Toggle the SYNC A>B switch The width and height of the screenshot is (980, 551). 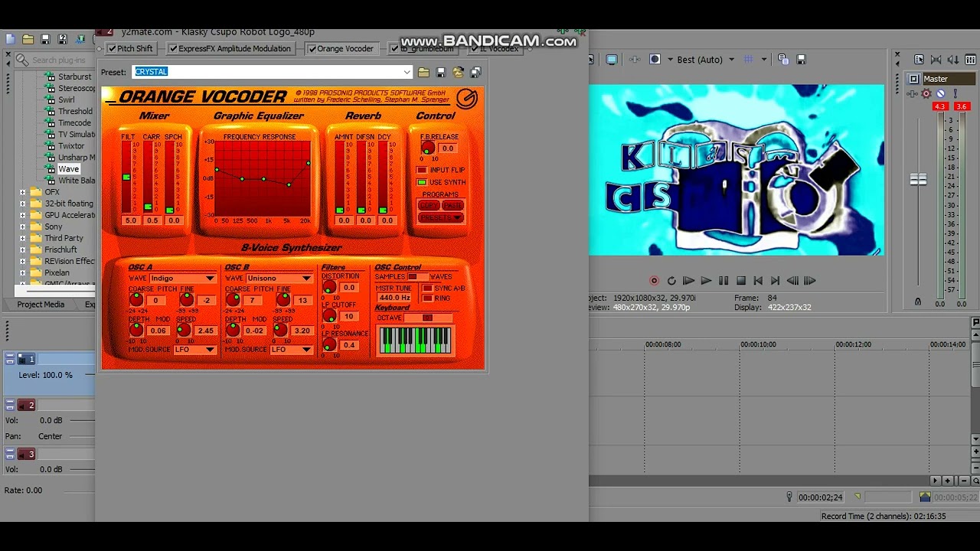coord(427,289)
